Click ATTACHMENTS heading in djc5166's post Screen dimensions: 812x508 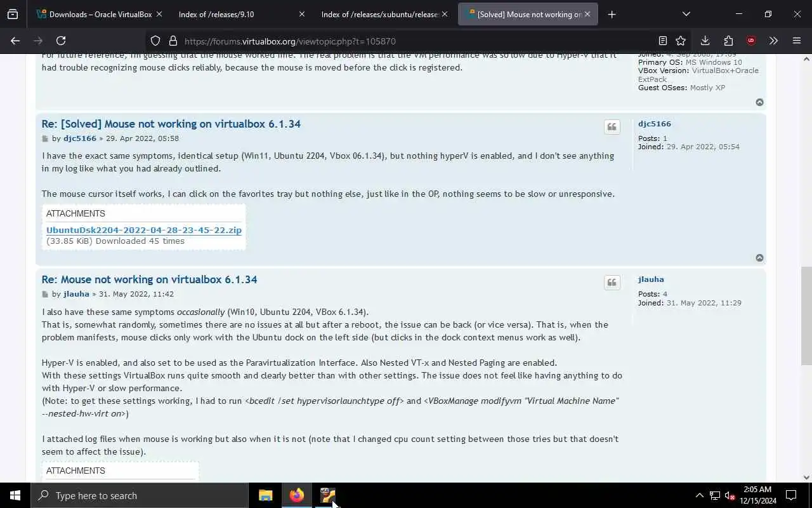75,213
